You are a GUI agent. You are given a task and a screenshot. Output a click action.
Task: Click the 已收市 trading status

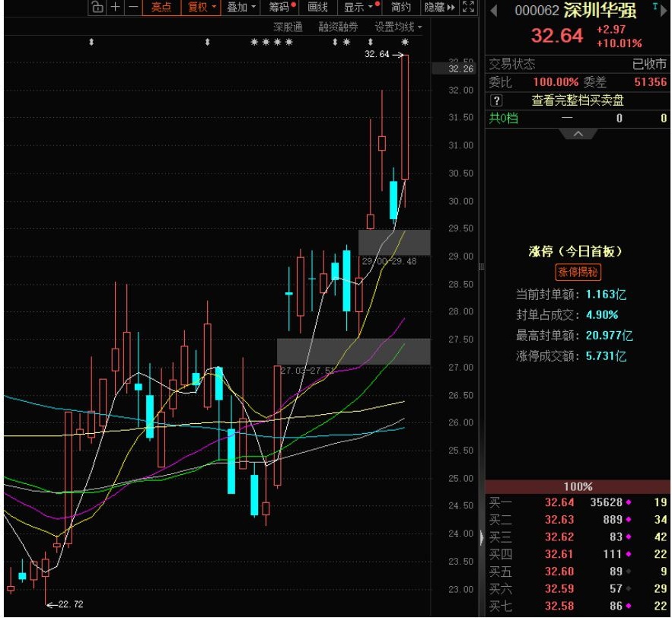(x=650, y=64)
